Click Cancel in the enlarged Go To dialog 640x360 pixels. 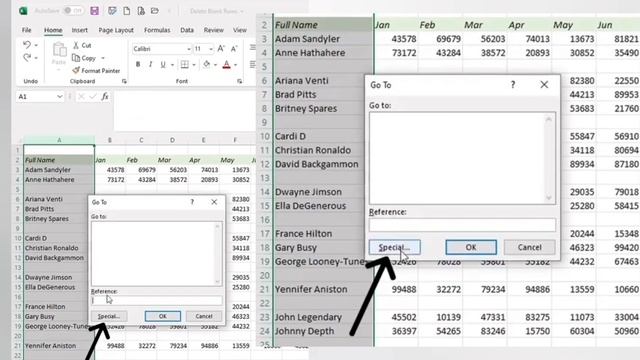pos(529,247)
